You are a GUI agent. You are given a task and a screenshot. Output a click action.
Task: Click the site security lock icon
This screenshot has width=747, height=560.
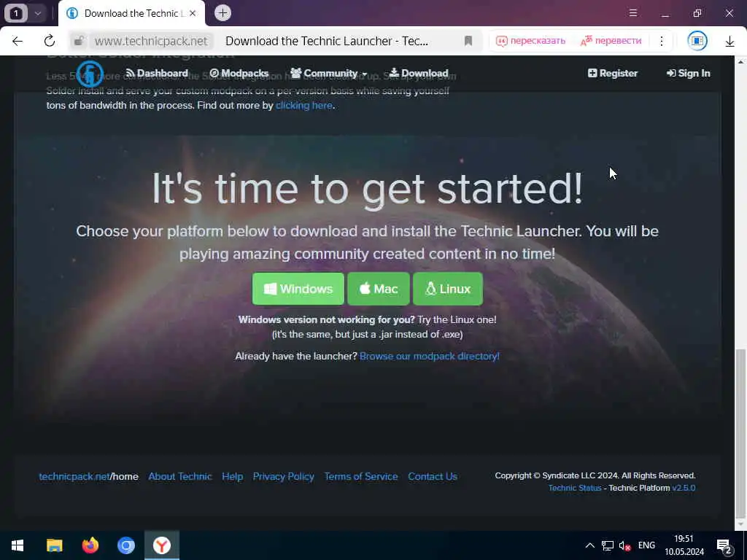pos(79,41)
